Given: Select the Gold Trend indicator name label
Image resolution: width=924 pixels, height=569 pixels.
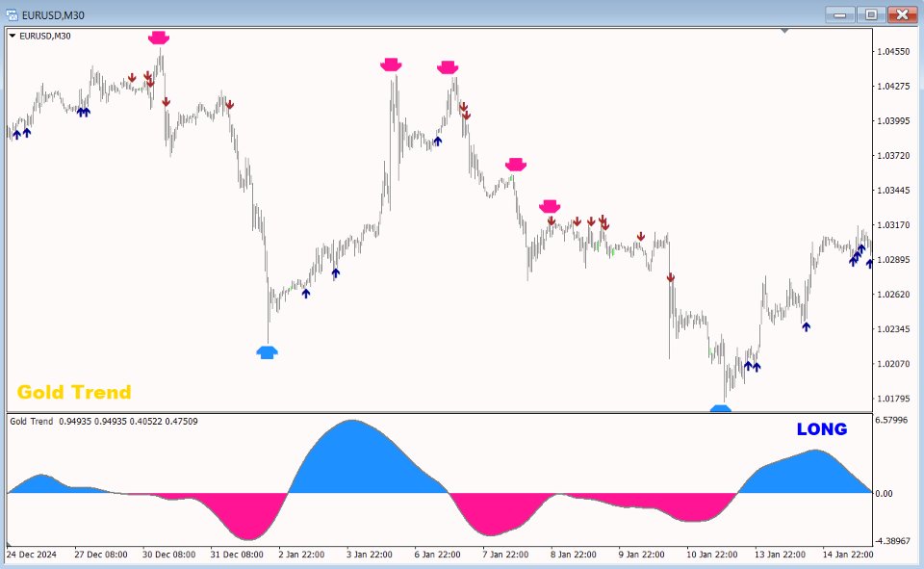Looking at the screenshot, I should coord(74,392).
